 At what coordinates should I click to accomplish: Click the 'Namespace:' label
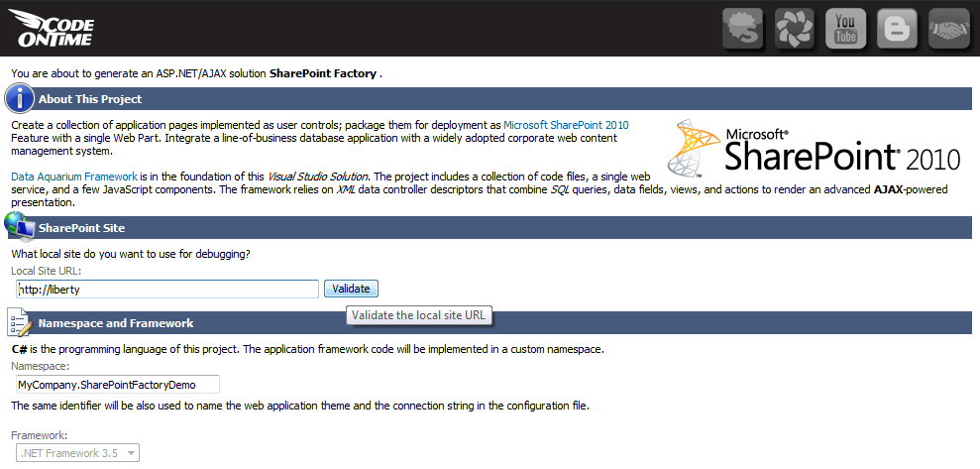click(x=41, y=366)
